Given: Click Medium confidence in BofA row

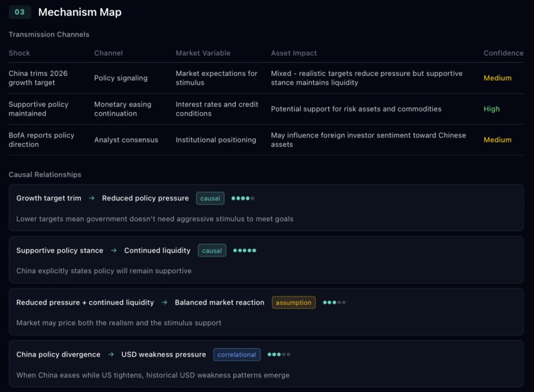Looking at the screenshot, I should (497, 140).
